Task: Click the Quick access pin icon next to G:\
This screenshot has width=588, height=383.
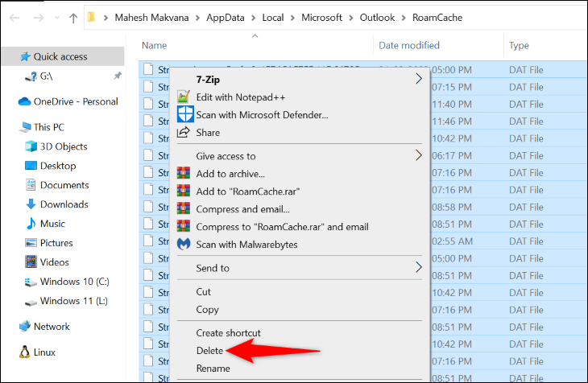Action: click(118, 76)
